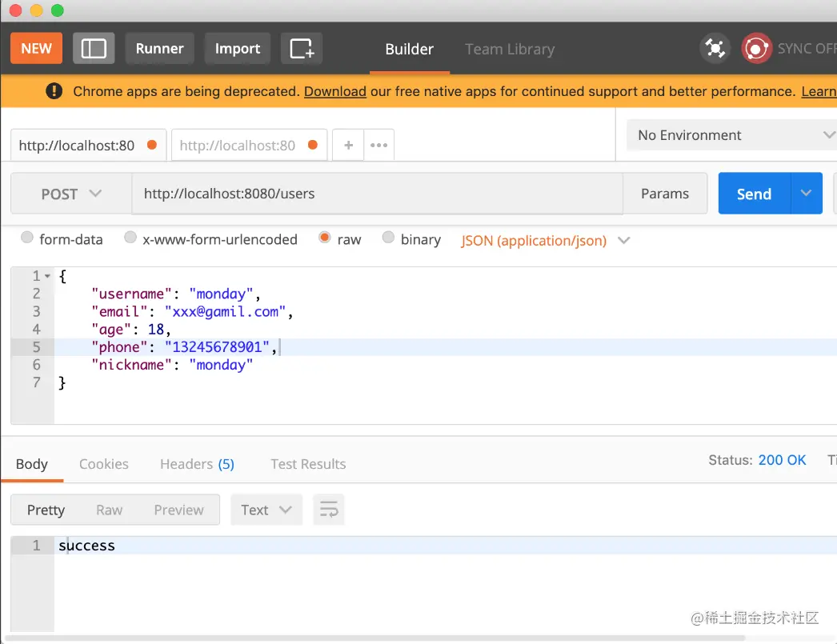Viewport: 837px width, 644px height.
Task: Toggle the sidebar layout icon
Action: 94,49
